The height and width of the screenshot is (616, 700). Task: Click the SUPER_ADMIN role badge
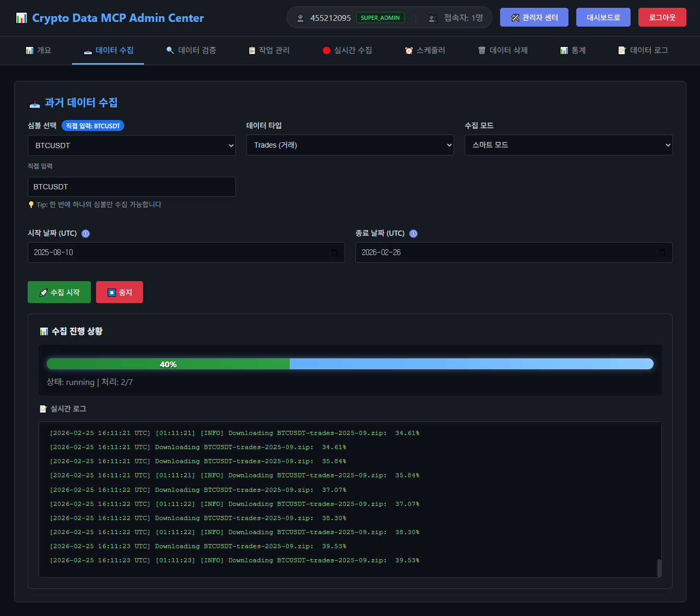[380, 18]
